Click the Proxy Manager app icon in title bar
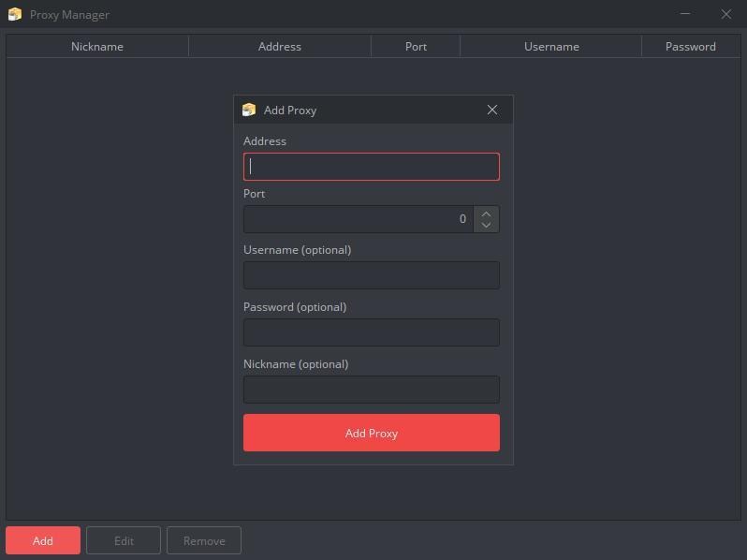The height and width of the screenshot is (560, 747). [14, 14]
